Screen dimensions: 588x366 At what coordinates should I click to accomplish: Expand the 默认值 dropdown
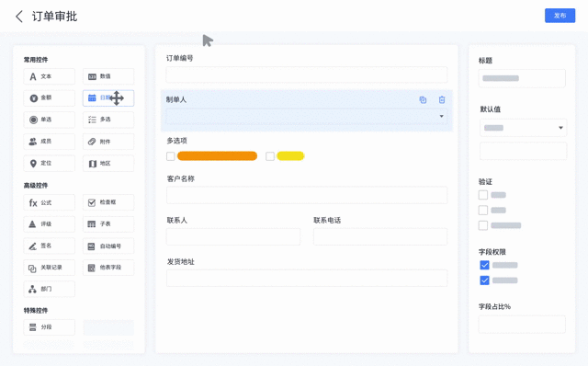coord(560,128)
